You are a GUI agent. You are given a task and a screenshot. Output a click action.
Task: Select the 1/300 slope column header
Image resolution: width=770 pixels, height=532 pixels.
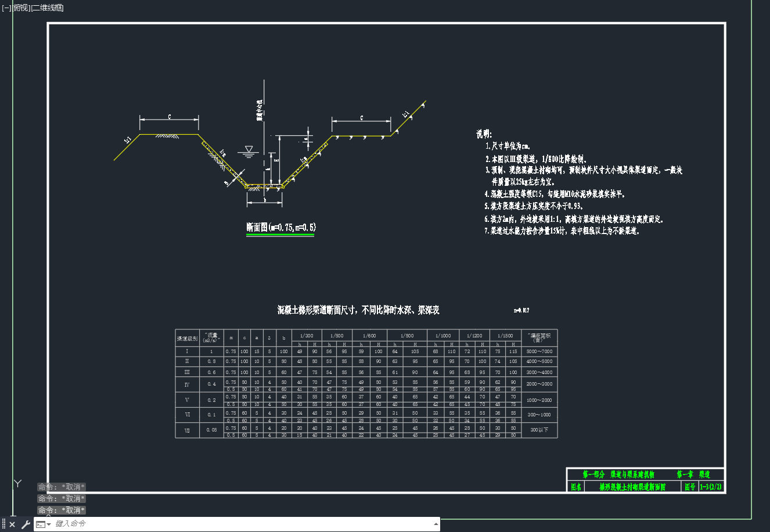click(x=307, y=336)
